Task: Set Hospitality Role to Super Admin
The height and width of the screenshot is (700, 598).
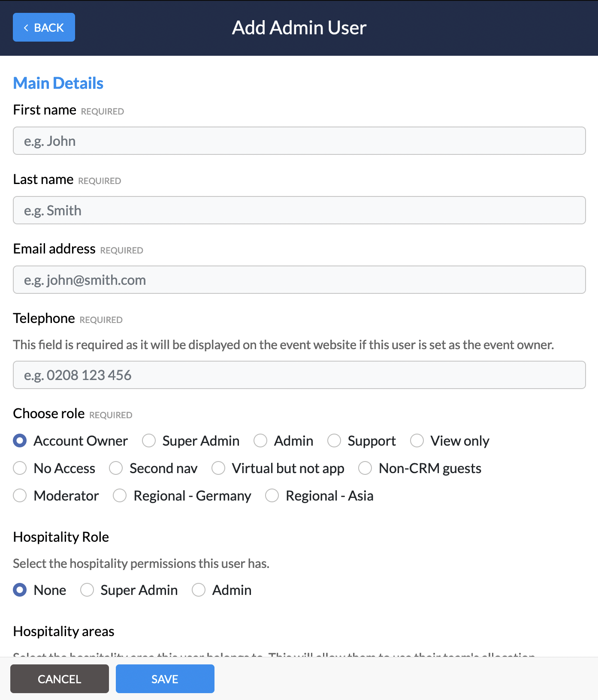Action: pos(87,590)
